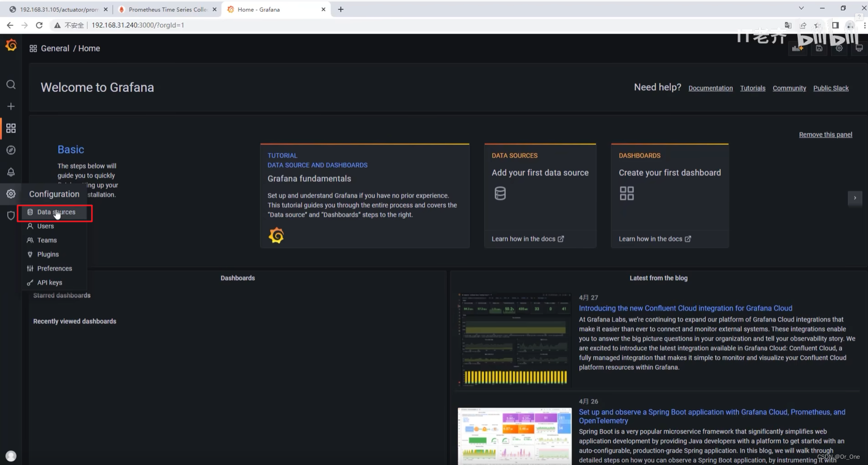
Task: Open the search dashboards magnifier icon
Action: pyautogui.click(x=11, y=85)
